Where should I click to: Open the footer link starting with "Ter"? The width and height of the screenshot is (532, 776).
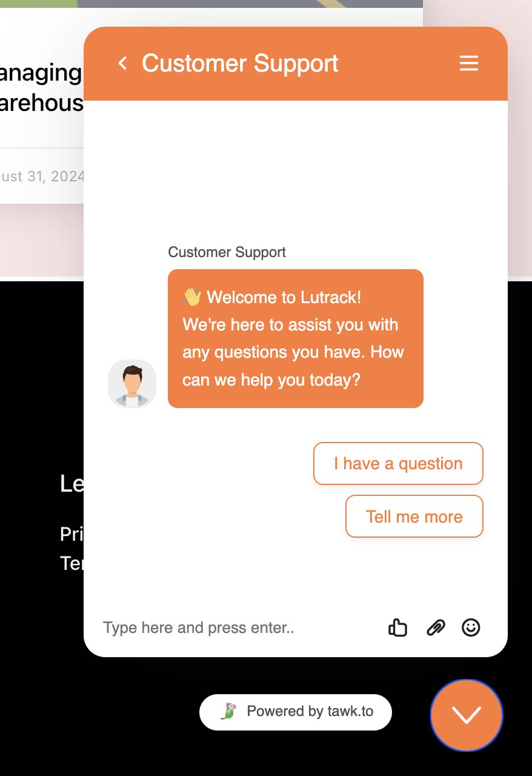coord(71,563)
